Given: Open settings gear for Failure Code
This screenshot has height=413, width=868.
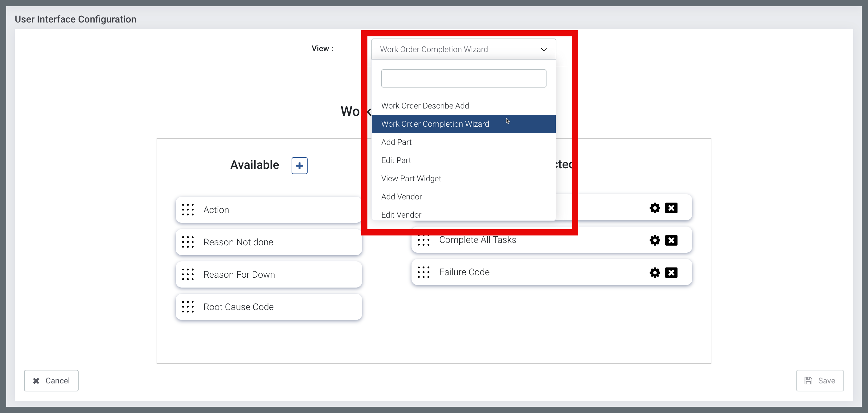Looking at the screenshot, I should tap(654, 272).
